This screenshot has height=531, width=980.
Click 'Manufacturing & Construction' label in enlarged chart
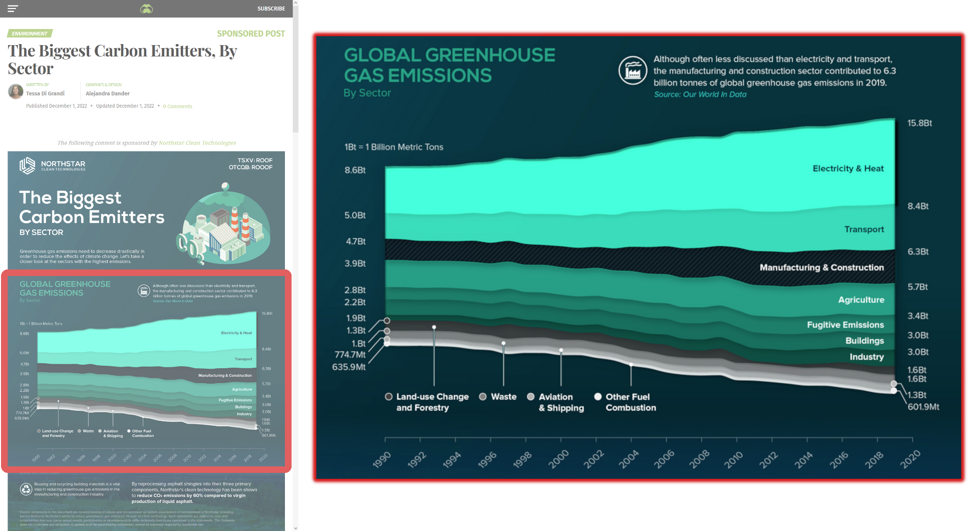[x=821, y=268]
